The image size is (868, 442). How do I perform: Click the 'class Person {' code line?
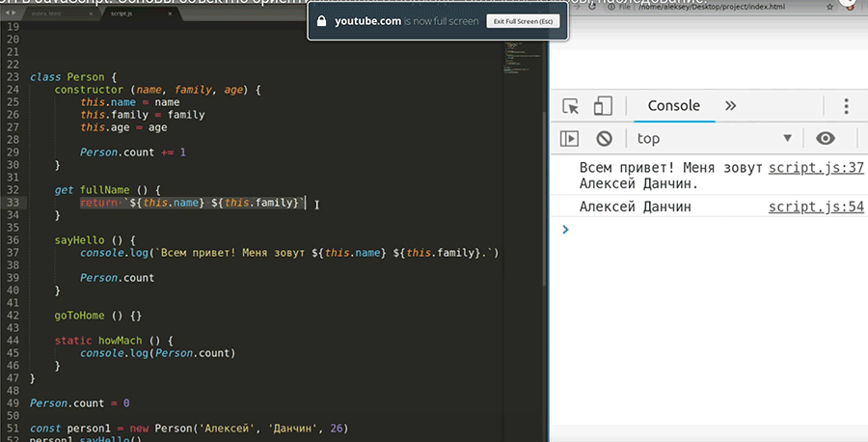click(73, 77)
